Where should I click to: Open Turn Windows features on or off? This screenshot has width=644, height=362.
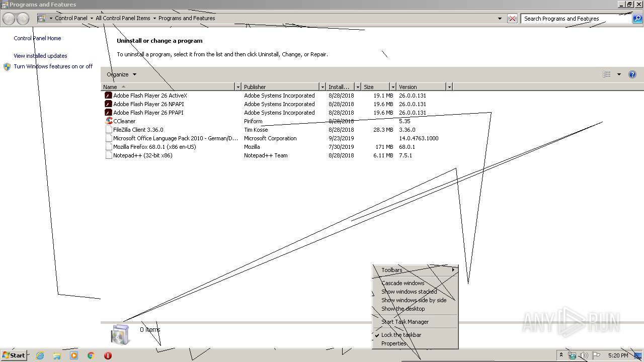pyautogui.click(x=53, y=66)
